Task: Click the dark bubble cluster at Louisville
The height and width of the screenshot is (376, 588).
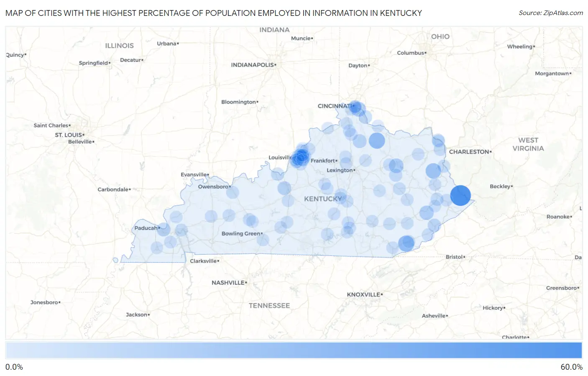Action: pyautogui.click(x=300, y=158)
